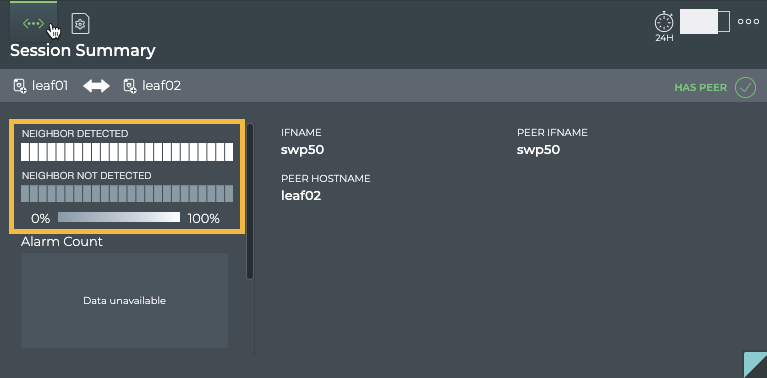Click the teal corner resize triangle

click(755, 365)
